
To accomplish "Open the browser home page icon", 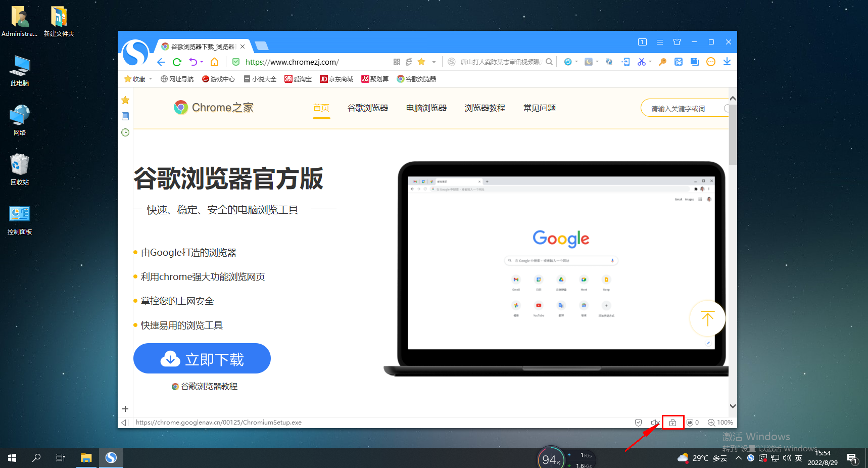I will (215, 62).
